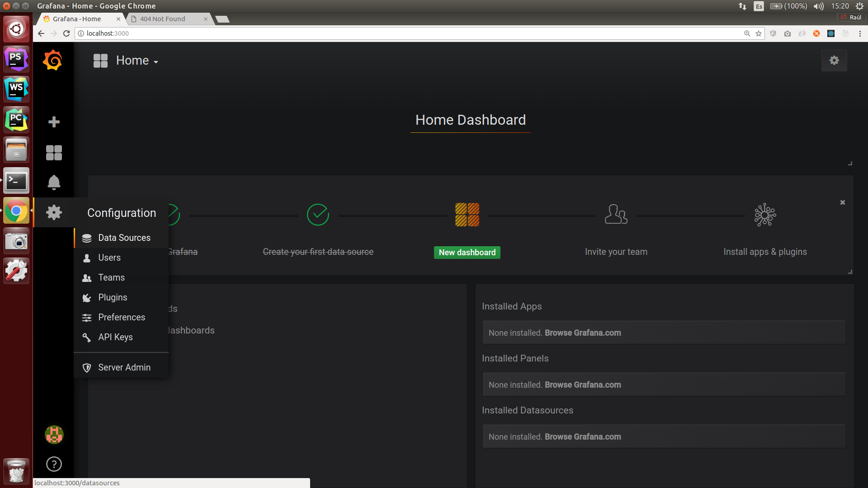Open dashboard settings gear at top right
The image size is (868, 488).
[834, 61]
